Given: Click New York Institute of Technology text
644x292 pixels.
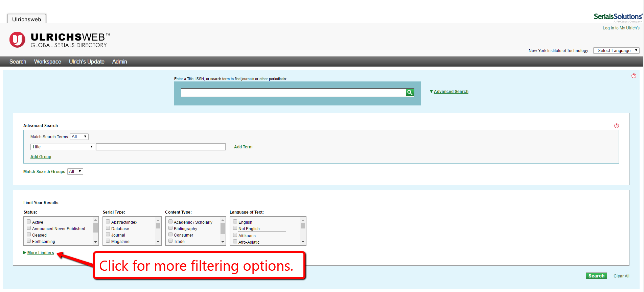Looking at the screenshot, I should coord(558,51).
